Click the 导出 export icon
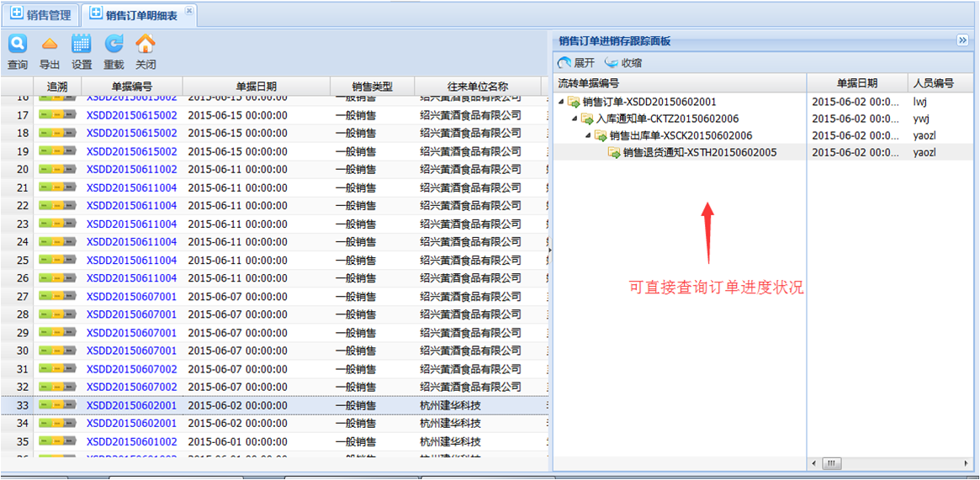This screenshot has width=980, height=480. point(50,45)
